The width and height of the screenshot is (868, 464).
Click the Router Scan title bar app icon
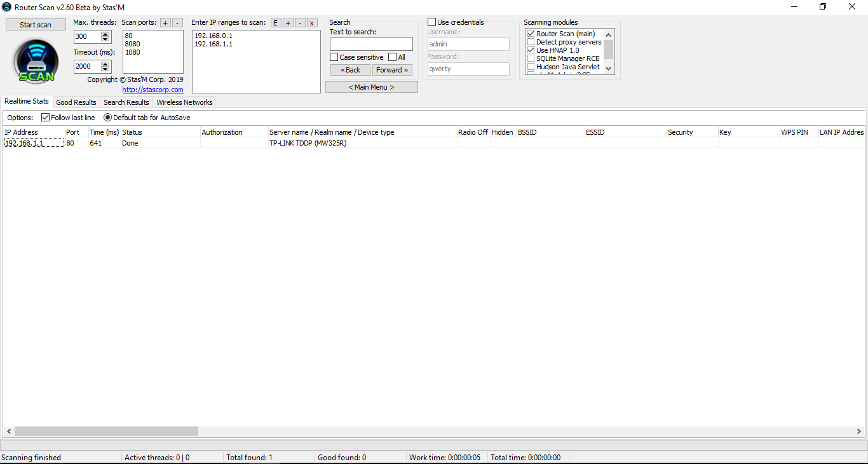7,7
